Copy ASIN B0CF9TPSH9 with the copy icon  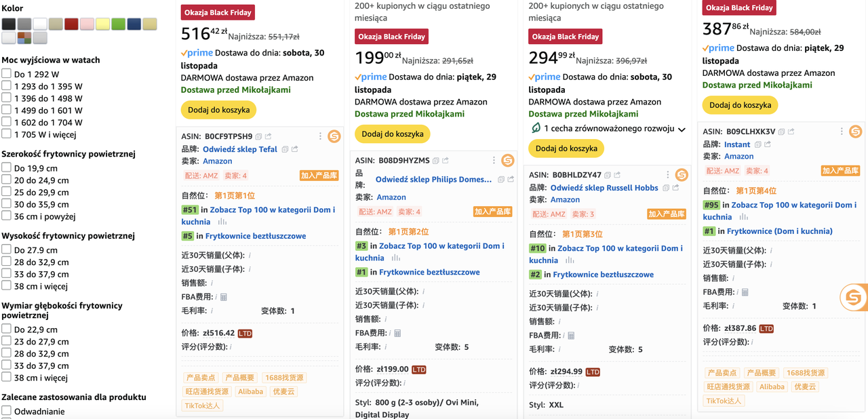(258, 136)
